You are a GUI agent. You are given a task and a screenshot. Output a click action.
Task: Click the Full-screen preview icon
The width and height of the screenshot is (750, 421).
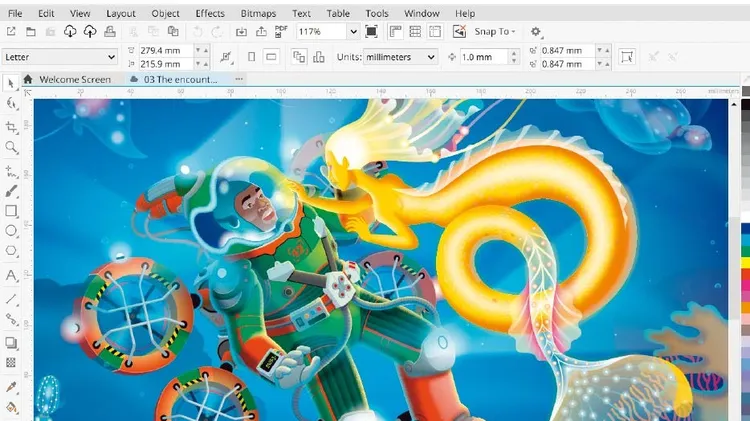point(371,32)
